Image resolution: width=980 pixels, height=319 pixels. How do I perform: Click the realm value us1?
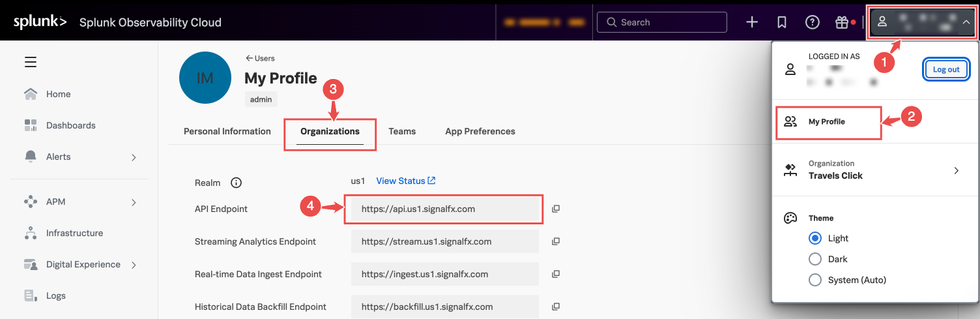coord(358,181)
